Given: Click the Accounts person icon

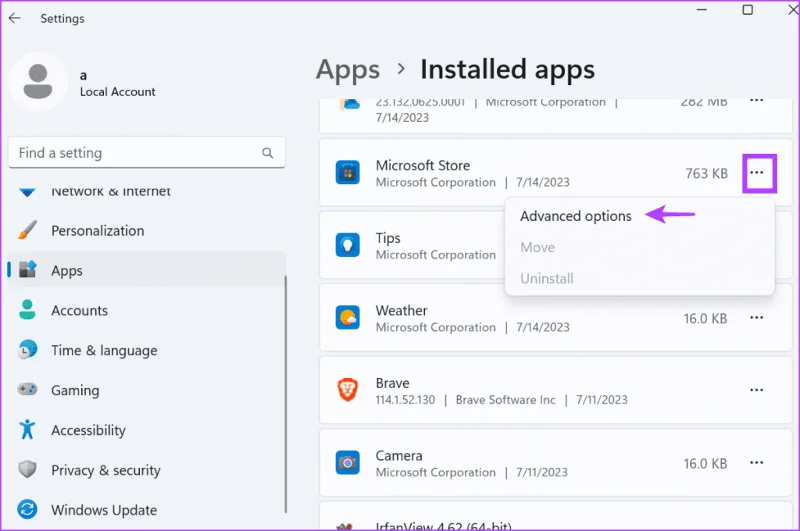Looking at the screenshot, I should click(x=27, y=310).
